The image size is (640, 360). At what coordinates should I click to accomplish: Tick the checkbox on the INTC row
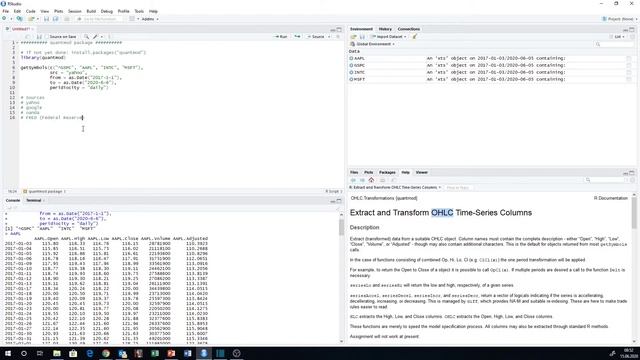pos(629,72)
